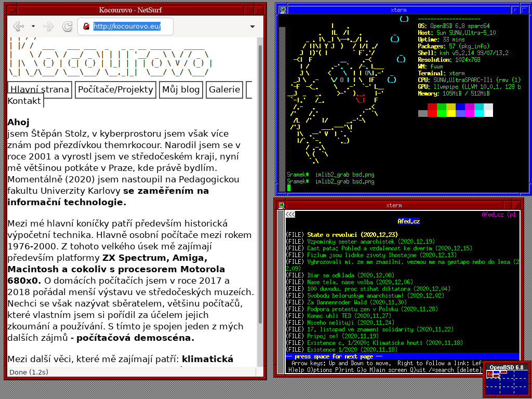532x399 pixels.
Task: Open 'State o revoluci (2020.12.23)' link
Action: pos(352,235)
